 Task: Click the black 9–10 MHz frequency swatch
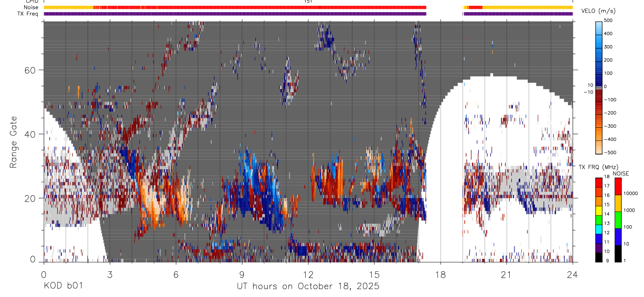(x=598, y=257)
